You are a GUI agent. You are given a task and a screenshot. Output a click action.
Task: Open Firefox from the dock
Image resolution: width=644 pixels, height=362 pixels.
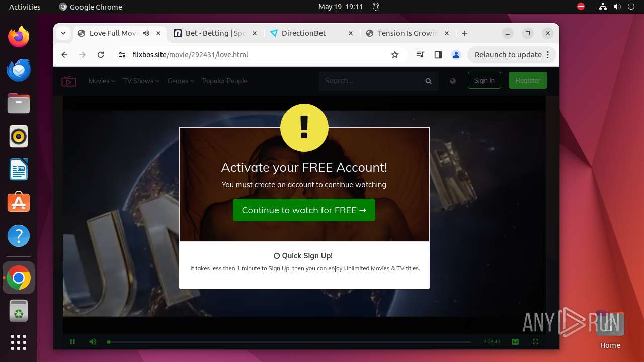[19, 37]
